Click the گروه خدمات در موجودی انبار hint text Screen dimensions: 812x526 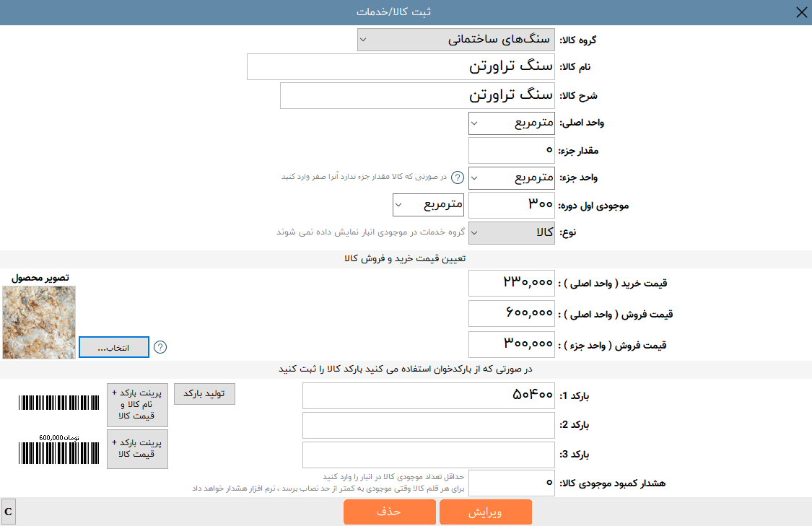pos(371,232)
